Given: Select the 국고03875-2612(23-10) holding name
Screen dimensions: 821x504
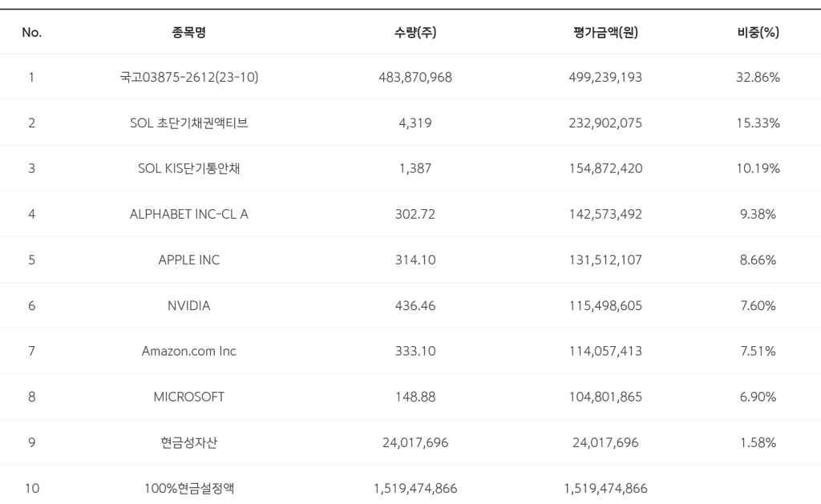Looking at the screenshot, I should point(188,78).
